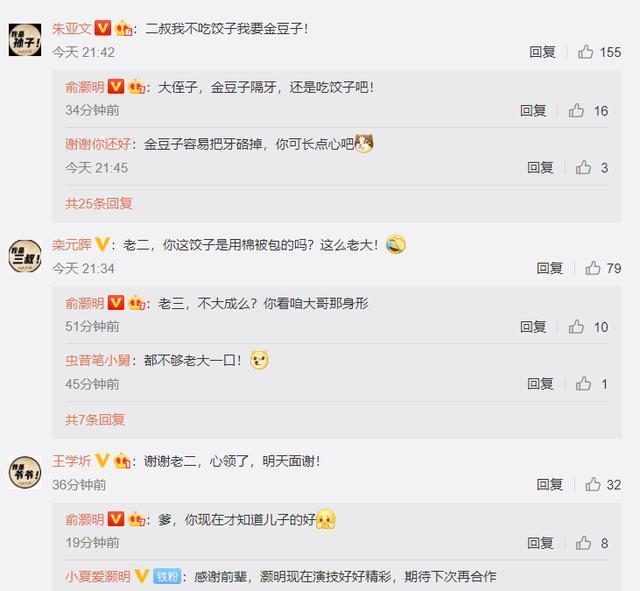Like 俞灏明's reply with 8 likes
This screenshot has height=591, width=640.
point(583,543)
